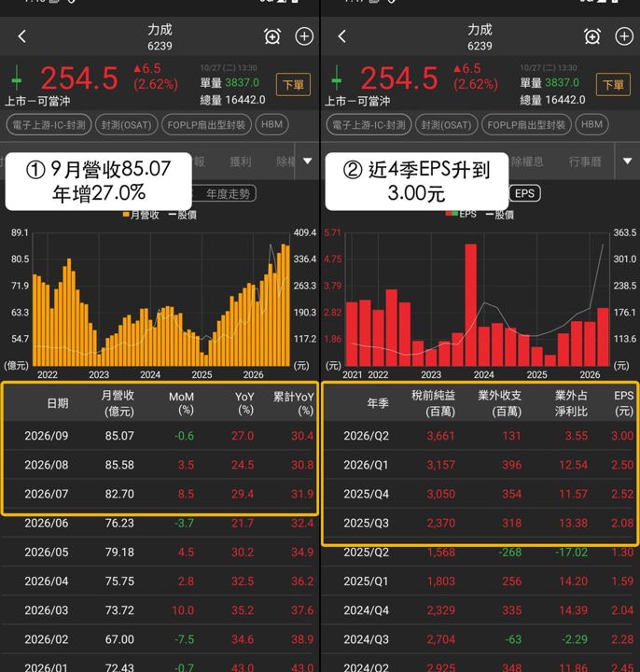Tap 稅前純益 (百萬) column header
Image resolution: width=640 pixels, height=672 pixels.
coord(434,403)
